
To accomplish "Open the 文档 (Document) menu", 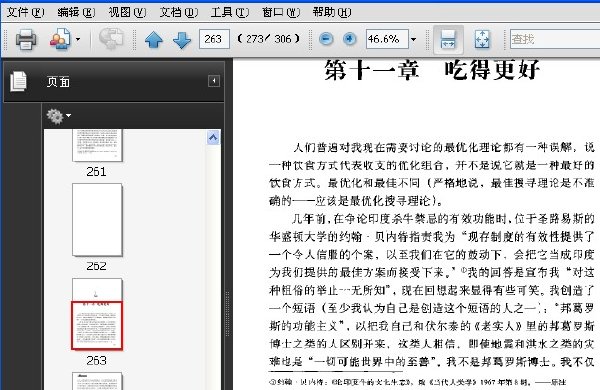I will pos(178,12).
